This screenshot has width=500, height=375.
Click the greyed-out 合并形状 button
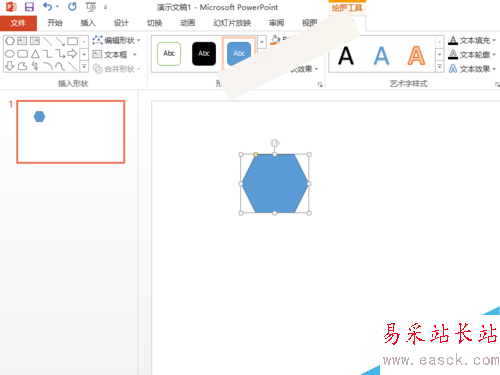pos(116,69)
